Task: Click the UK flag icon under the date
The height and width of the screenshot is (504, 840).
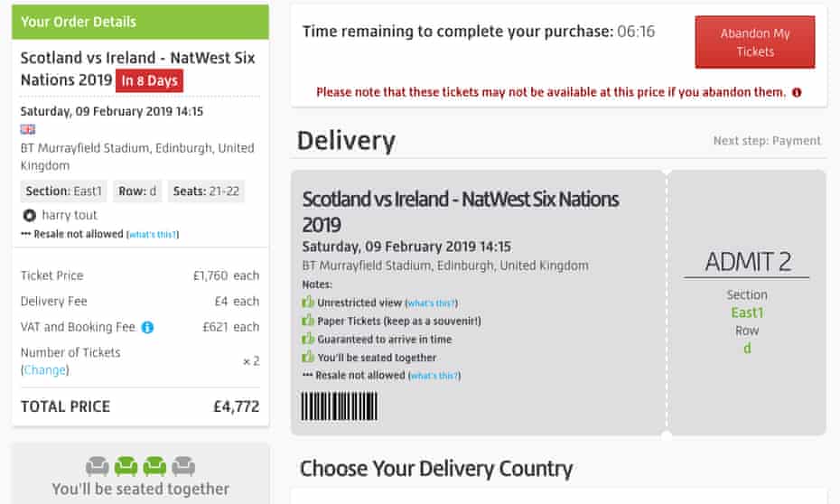Action: tap(28, 129)
